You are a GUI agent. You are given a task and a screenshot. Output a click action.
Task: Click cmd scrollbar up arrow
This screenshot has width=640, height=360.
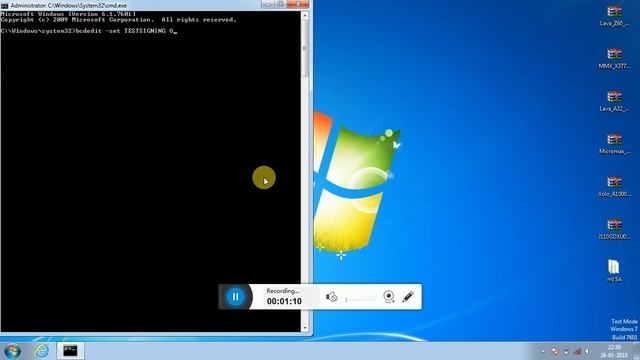[x=305, y=16]
